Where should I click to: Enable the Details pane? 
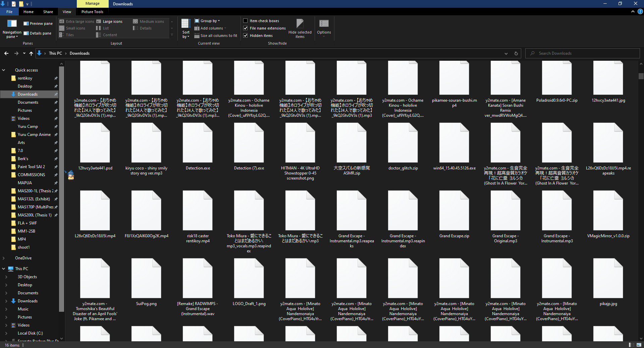coord(38,33)
